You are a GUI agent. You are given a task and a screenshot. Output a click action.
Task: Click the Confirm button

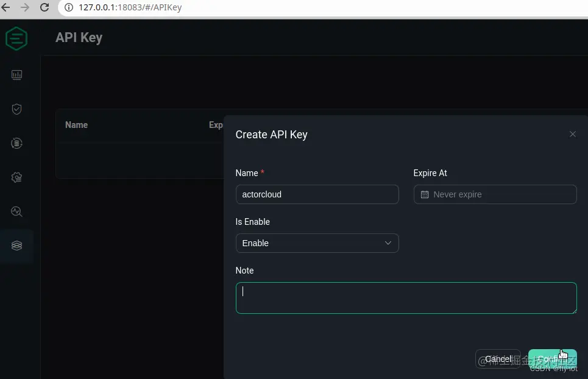tap(553, 359)
